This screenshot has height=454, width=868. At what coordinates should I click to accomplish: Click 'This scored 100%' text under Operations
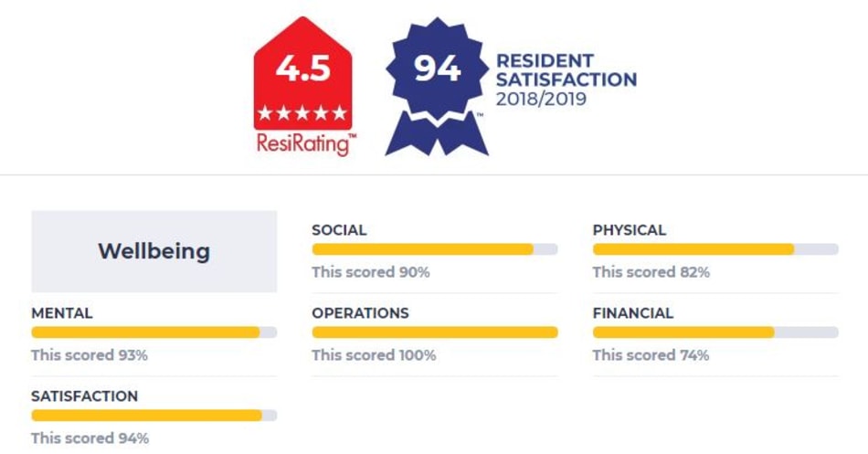[374, 355]
